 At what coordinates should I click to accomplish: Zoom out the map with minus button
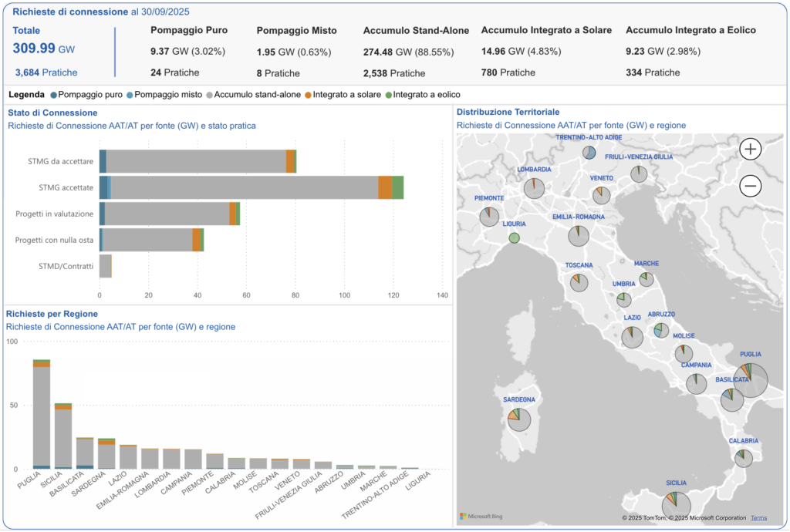pos(750,186)
